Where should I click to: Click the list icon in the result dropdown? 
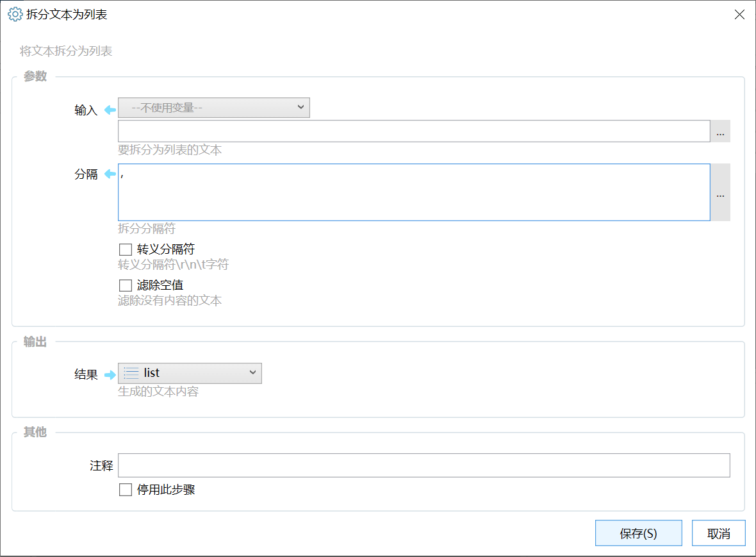(x=131, y=373)
